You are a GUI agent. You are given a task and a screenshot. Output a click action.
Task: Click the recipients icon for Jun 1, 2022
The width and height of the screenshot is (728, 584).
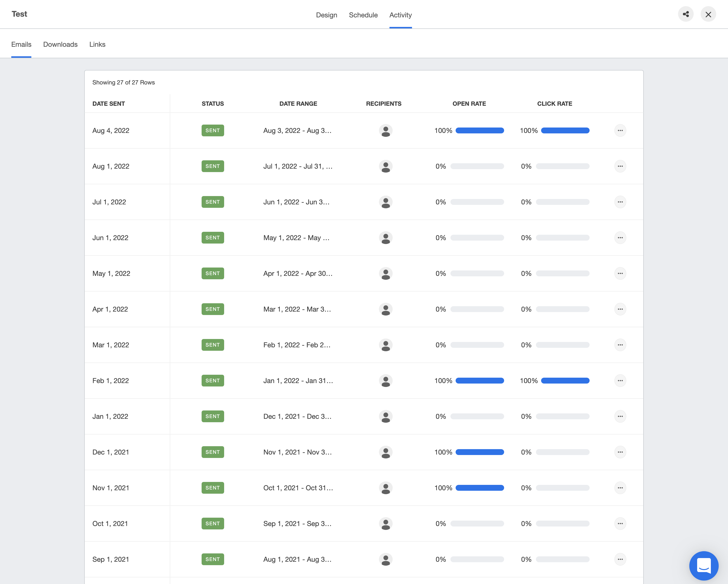386,237
